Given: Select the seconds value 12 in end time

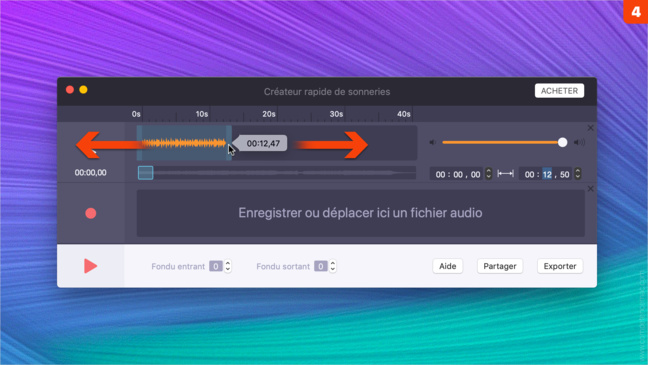Looking at the screenshot, I should click(547, 174).
